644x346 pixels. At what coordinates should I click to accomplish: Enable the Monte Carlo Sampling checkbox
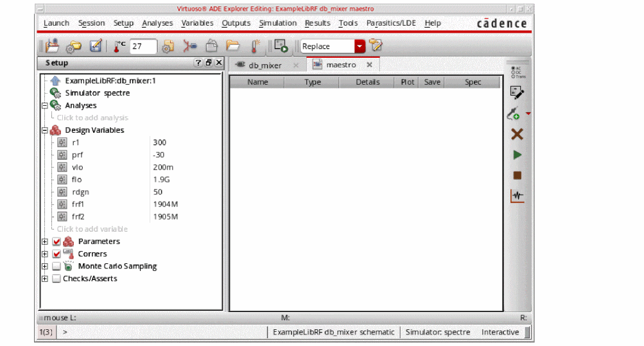coord(57,266)
